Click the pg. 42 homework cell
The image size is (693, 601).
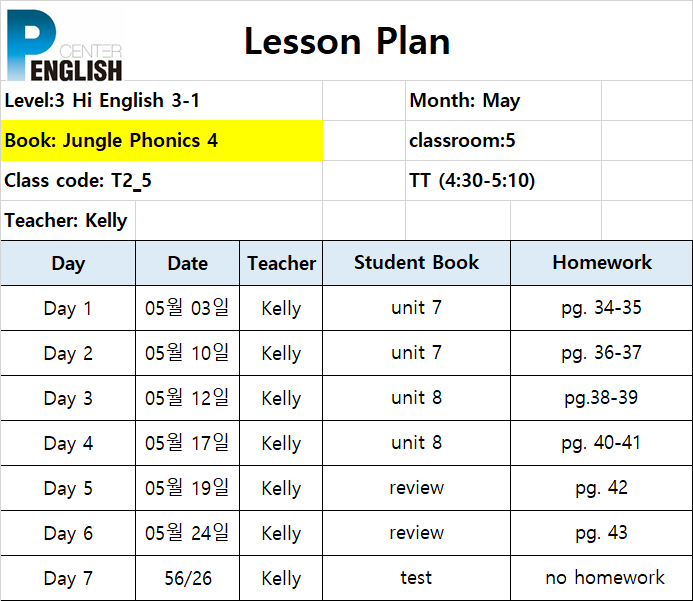(x=602, y=488)
